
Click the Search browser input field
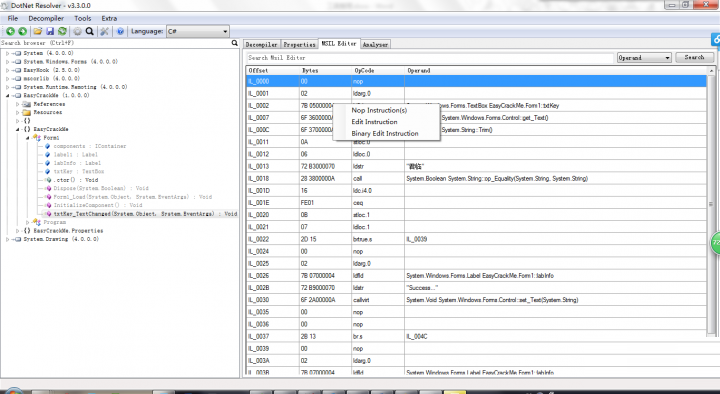click(x=116, y=43)
